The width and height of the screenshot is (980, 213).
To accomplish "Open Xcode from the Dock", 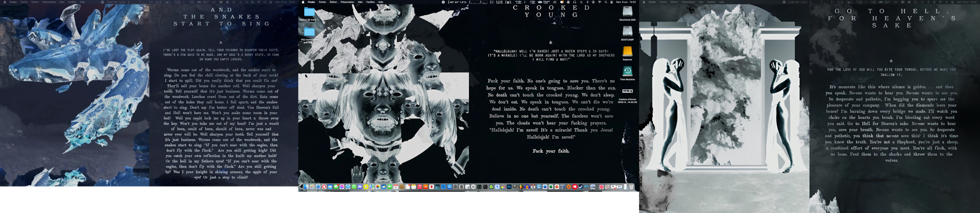I will point(497,187).
